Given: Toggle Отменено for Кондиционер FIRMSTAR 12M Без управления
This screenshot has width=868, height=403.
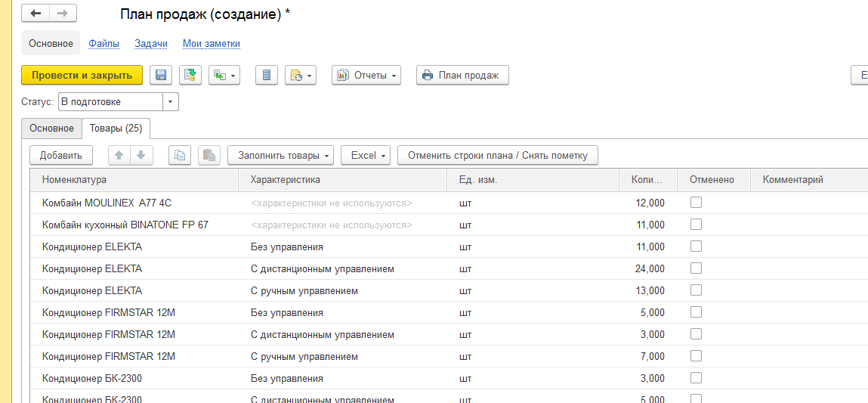Looking at the screenshot, I should pyautogui.click(x=696, y=312).
